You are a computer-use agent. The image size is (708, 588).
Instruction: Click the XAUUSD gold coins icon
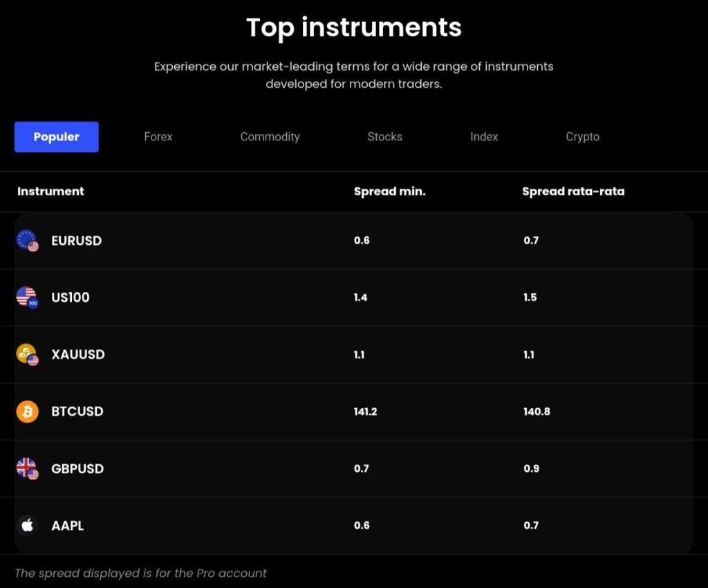coord(28,354)
